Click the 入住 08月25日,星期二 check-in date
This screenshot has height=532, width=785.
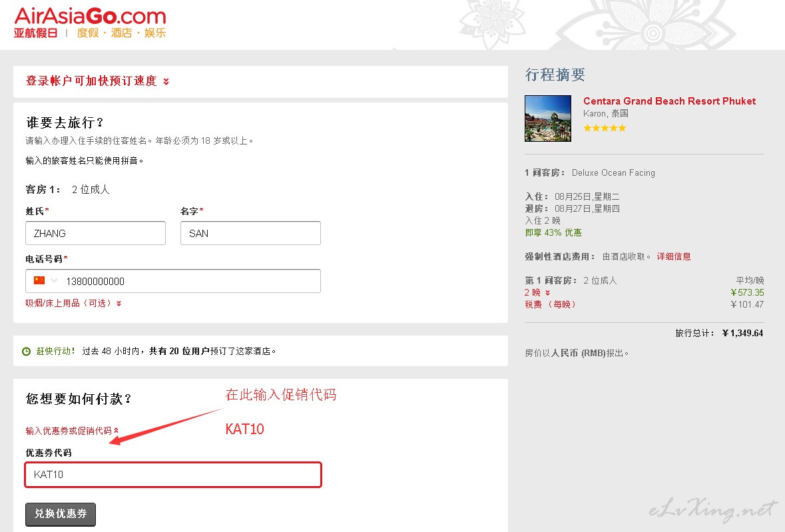pos(572,196)
